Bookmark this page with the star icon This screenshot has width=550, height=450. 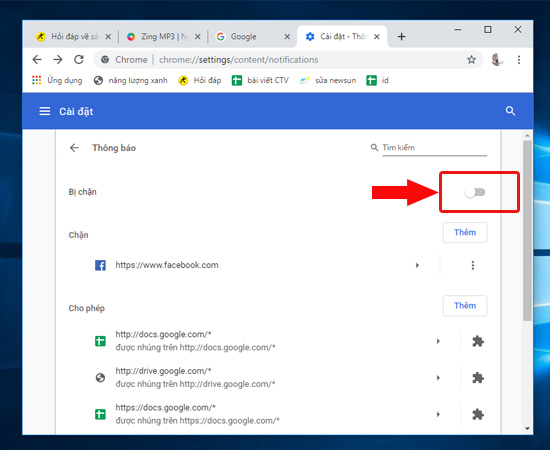click(471, 60)
